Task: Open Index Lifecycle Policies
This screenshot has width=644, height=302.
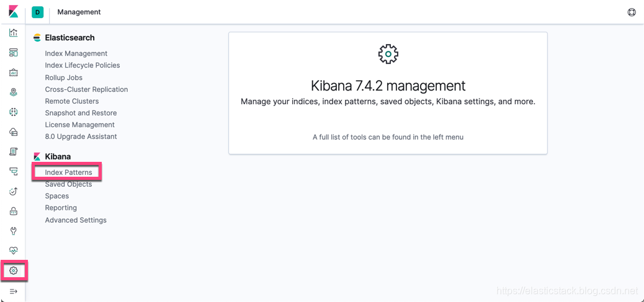Action: click(83, 65)
